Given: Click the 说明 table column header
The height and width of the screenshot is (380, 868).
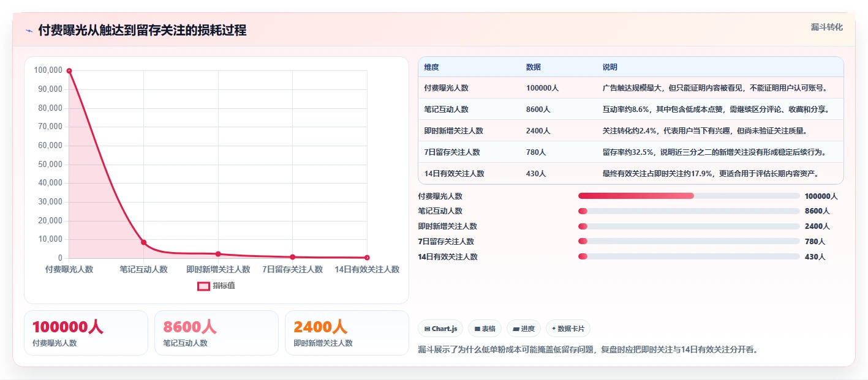Looking at the screenshot, I should point(610,67).
